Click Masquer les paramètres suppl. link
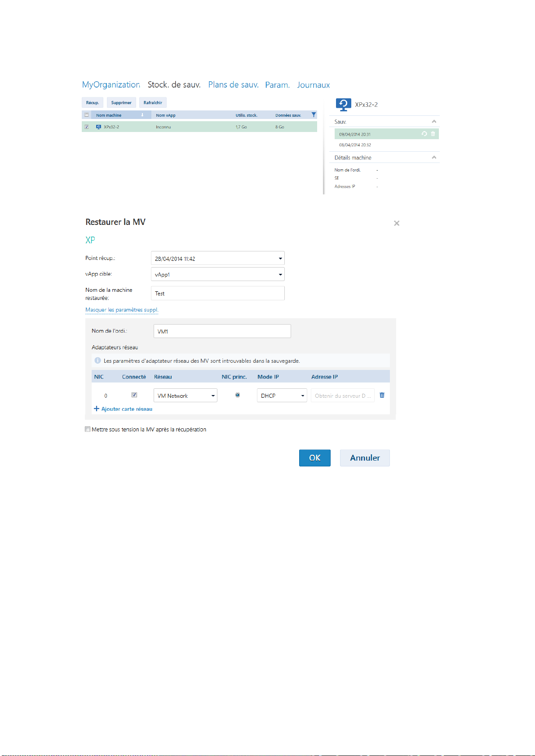The height and width of the screenshot is (756, 535). point(122,310)
